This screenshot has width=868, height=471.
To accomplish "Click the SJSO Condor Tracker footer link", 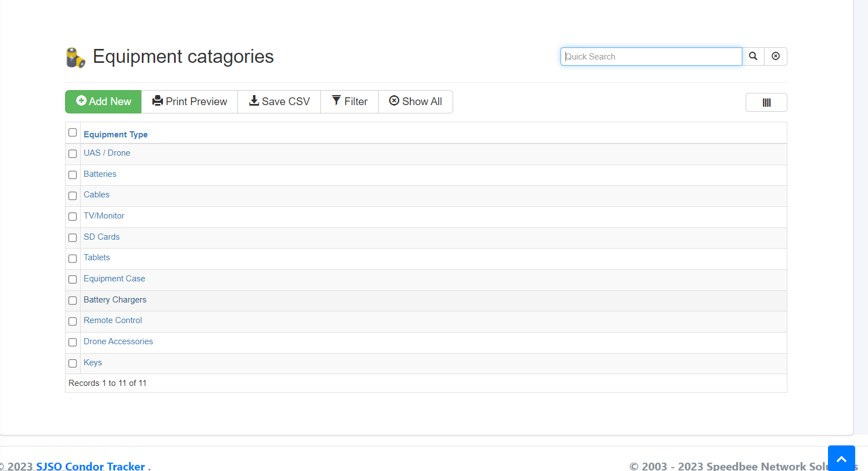I will pos(91,466).
